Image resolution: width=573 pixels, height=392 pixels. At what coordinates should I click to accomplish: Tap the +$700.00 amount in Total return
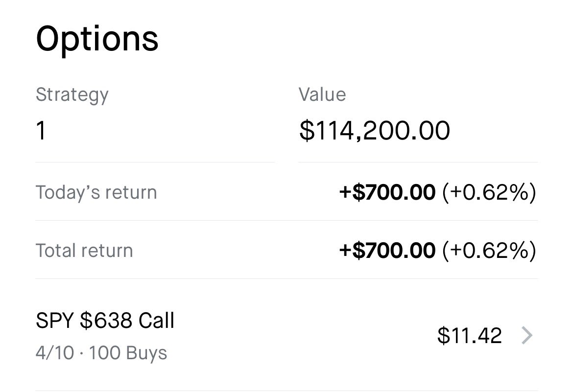click(387, 251)
